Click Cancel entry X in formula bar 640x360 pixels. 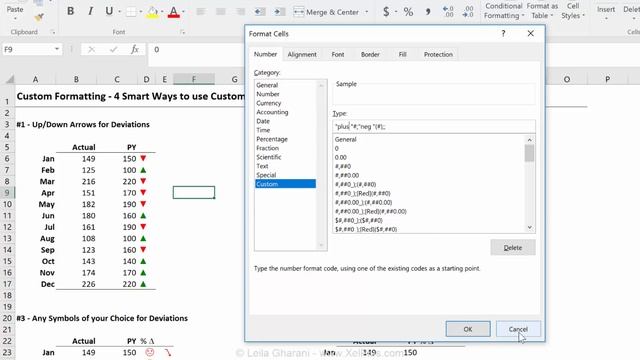[91, 49]
